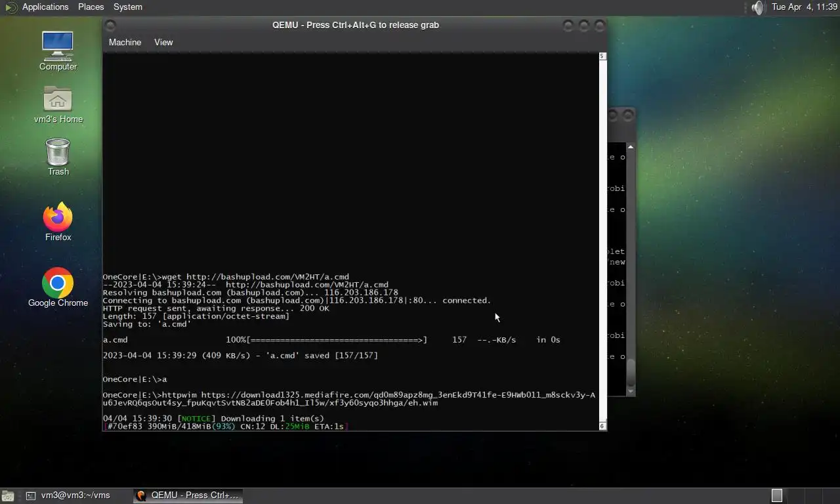Screen dimensions: 840x504
Task: Click the 'wget http://bashupload.com/VM2HT/a.cmd' command line
Action: pos(226,277)
